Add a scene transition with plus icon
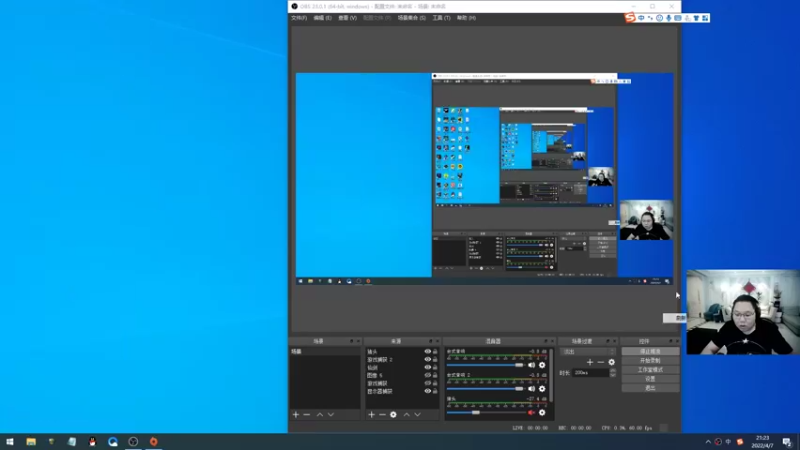 pyautogui.click(x=590, y=362)
